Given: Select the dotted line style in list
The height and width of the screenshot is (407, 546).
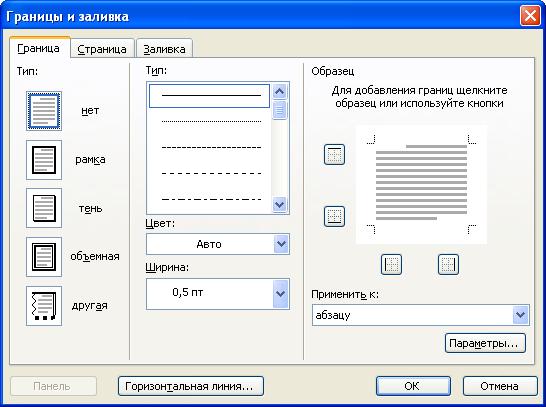Looking at the screenshot, I should point(211,121).
